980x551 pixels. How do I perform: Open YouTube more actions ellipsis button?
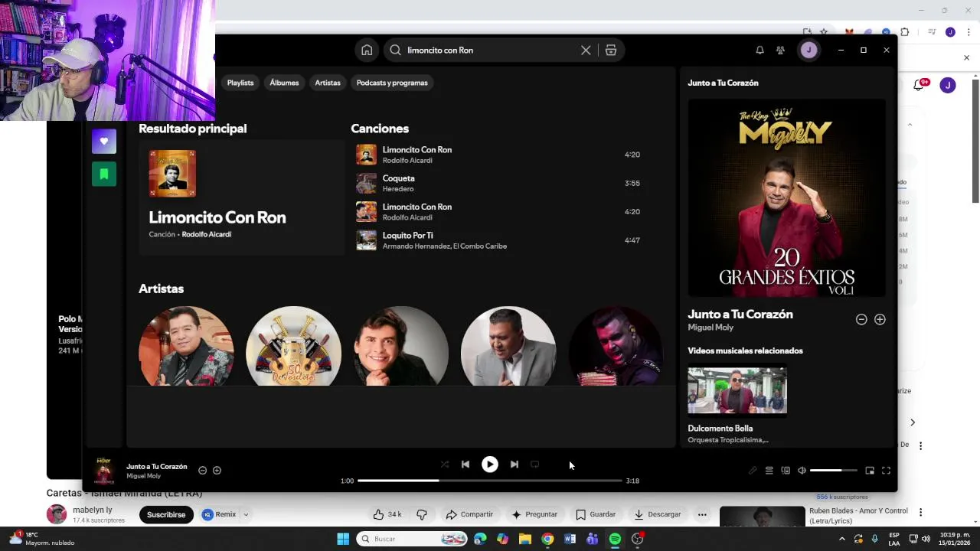click(x=702, y=515)
